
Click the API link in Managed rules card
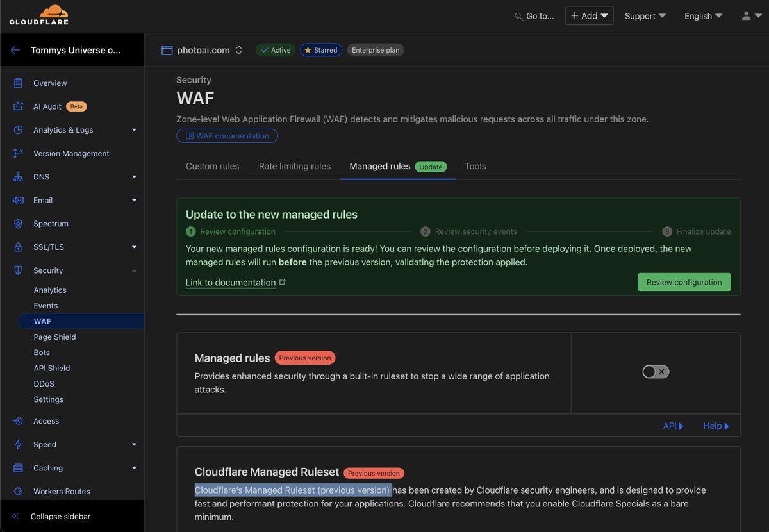674,426
